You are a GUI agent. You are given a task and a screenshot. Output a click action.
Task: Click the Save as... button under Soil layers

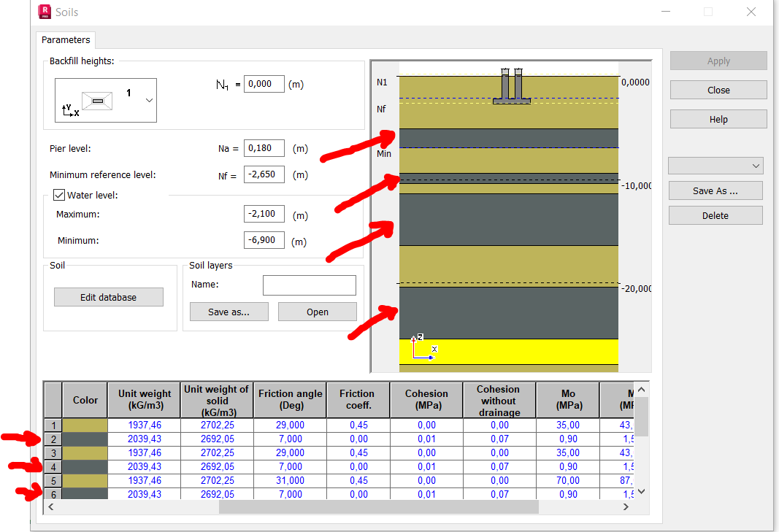[x=229, y=312]
